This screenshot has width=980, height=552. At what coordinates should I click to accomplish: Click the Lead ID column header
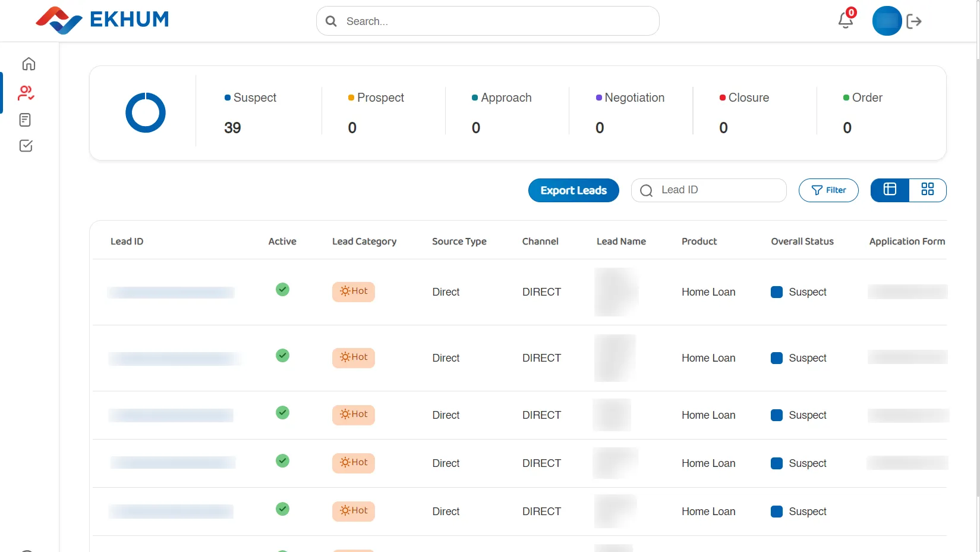127,241
